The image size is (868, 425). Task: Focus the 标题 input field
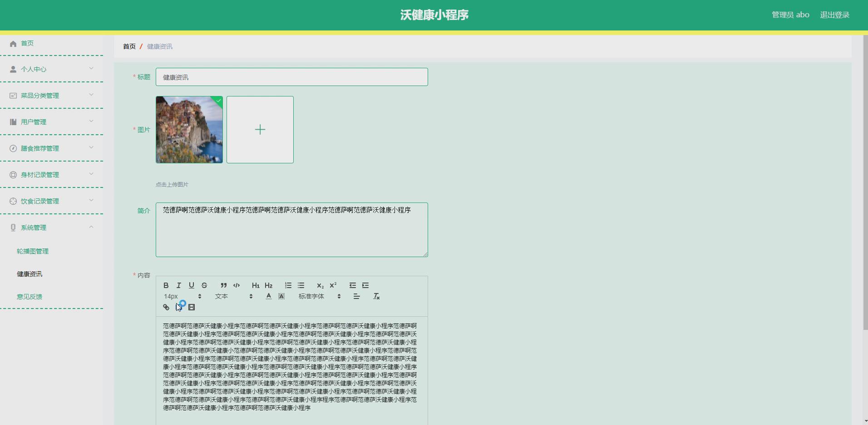click(x=292, y=77)
